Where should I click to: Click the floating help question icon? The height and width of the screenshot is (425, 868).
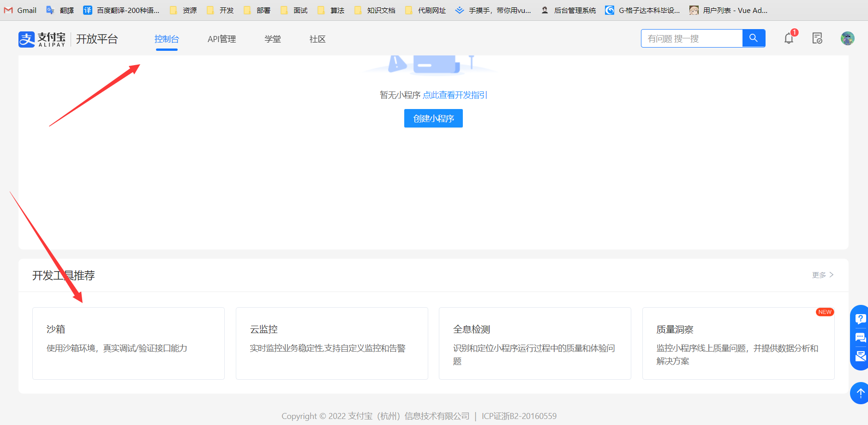click(861, 319)
